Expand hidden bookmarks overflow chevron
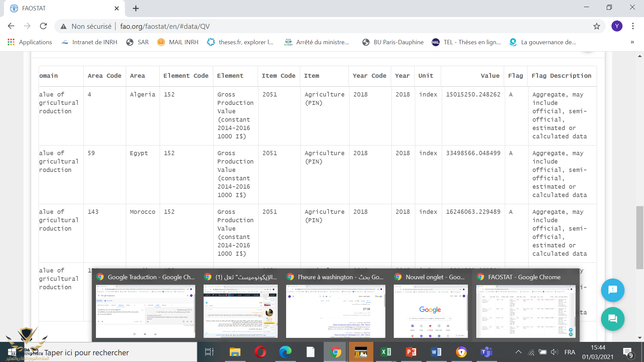 tap(632, 42)
